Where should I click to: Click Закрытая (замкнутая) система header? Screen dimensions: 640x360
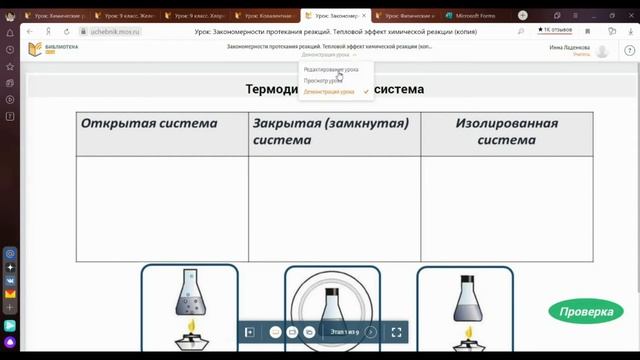(334, 134)
